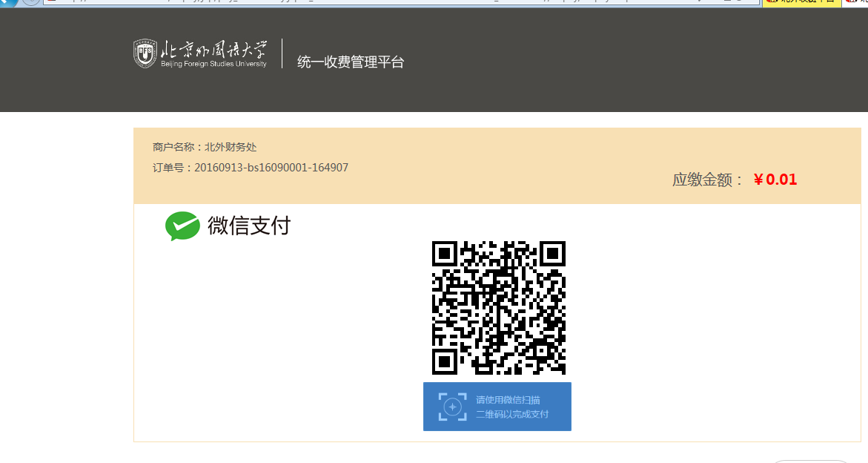Click the BFSU shield emblem logo

pos(145,54)
